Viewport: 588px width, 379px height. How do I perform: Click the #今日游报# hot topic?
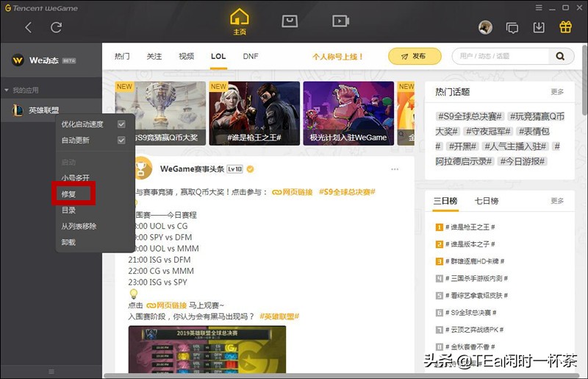tap(523, 161)
